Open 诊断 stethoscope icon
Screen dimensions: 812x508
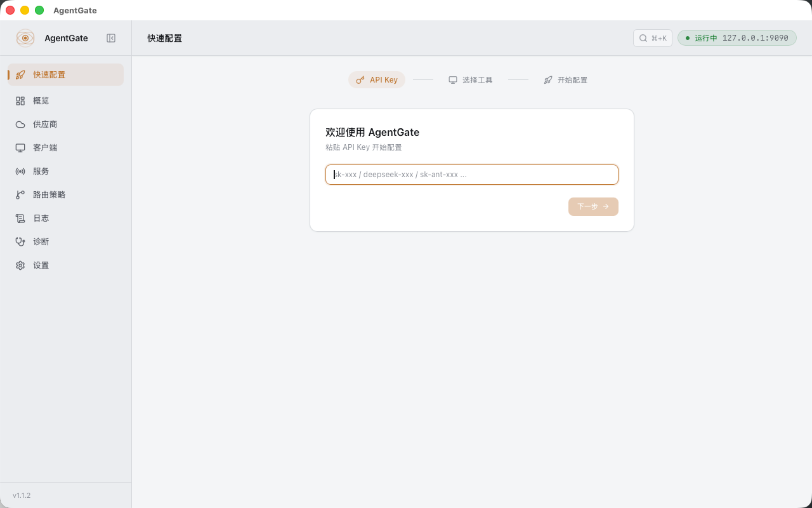coord(20,242)
